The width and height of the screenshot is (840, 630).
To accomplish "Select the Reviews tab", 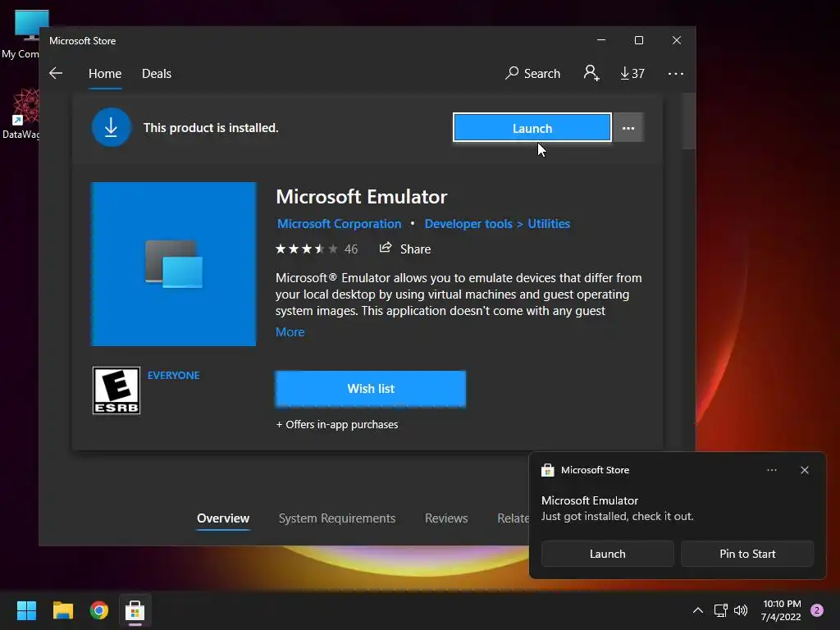I will click(x=446, y=518).
